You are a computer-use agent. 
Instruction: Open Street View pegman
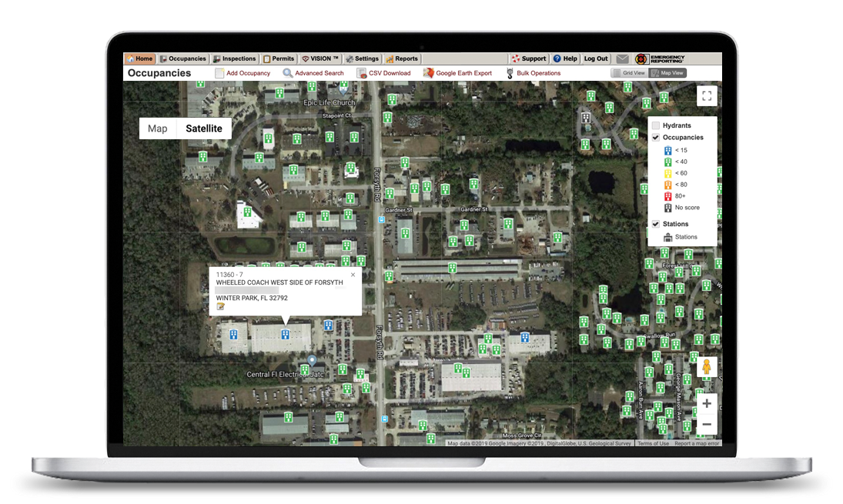[707, 367]
